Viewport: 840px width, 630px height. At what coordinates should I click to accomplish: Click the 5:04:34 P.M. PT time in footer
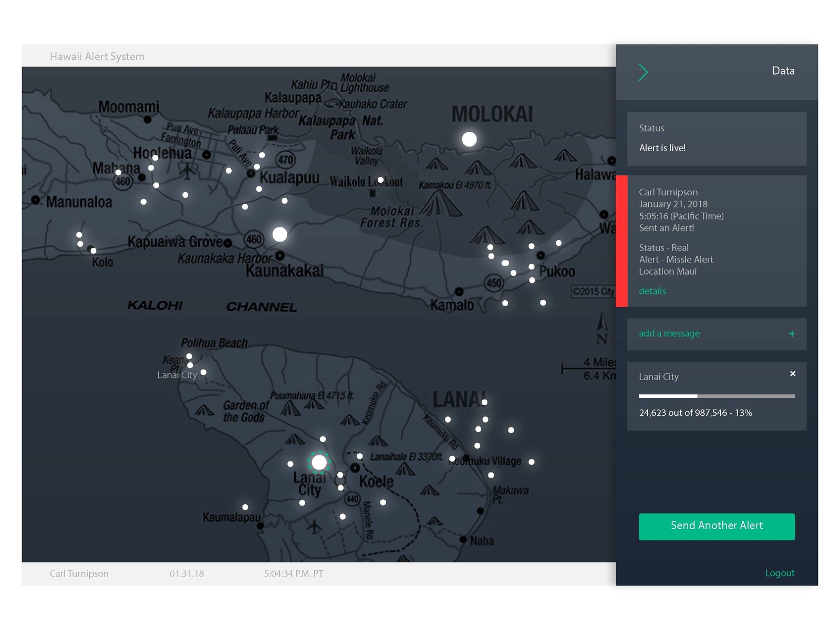coord(294,573)
